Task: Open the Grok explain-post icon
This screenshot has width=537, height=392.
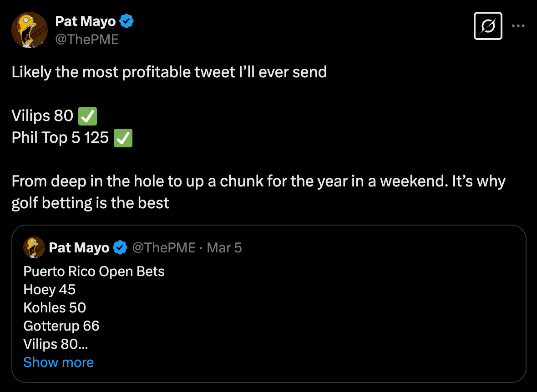Action: (488, 26)
